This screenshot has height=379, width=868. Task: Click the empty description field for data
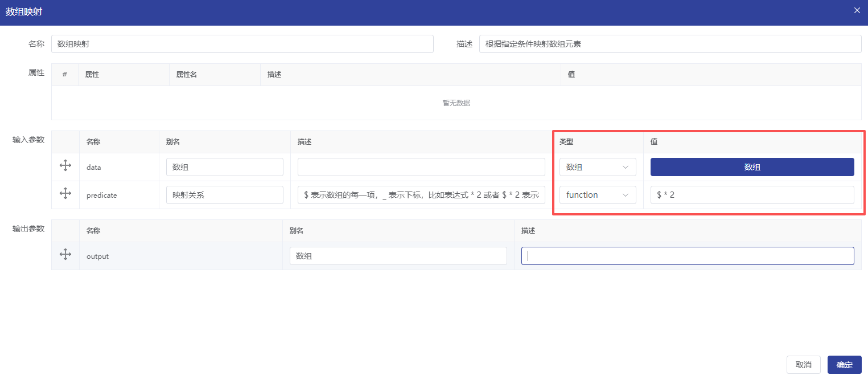pyautogui.click(x=421, y=167)
